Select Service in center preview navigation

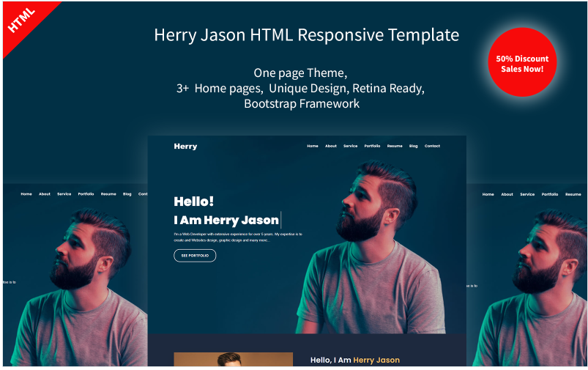point(350,146)
